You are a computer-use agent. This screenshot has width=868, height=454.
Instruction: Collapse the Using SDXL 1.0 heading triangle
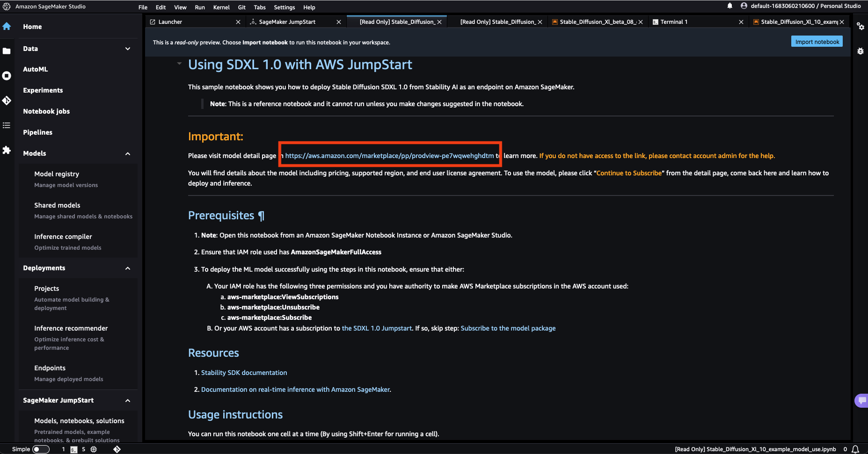(x=179, y=64)
